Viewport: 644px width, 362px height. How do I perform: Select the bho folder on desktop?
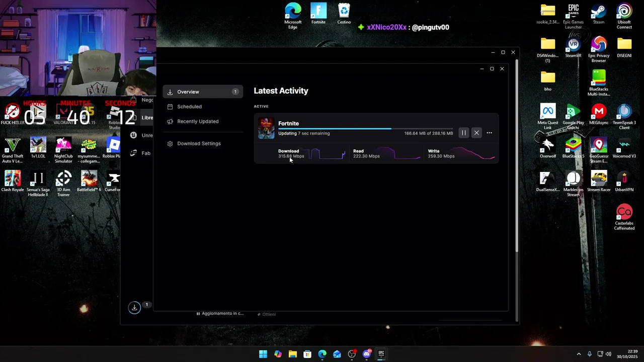click(x=548, y=81)
